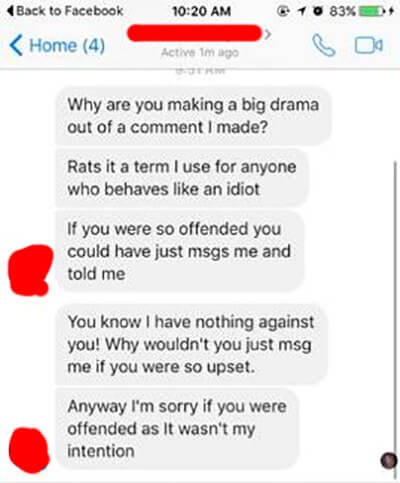Return via Back to Facebook link
This screenshot has width=400, height=483.
tap(65, 11)
